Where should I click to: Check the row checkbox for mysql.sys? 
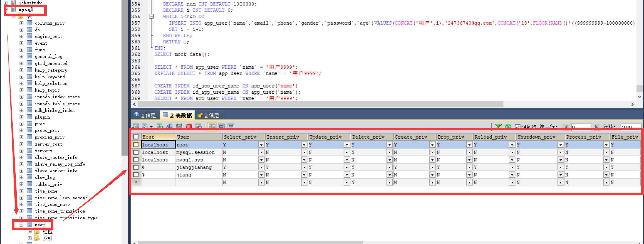pos(136,160)
